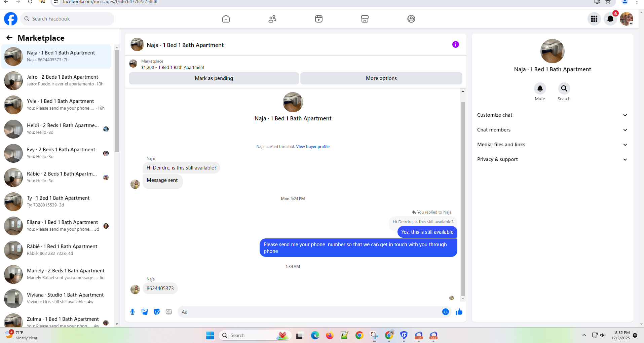Open the Snipping Tool taskbar icon
The image size is (644, 343).
(374, 335)
